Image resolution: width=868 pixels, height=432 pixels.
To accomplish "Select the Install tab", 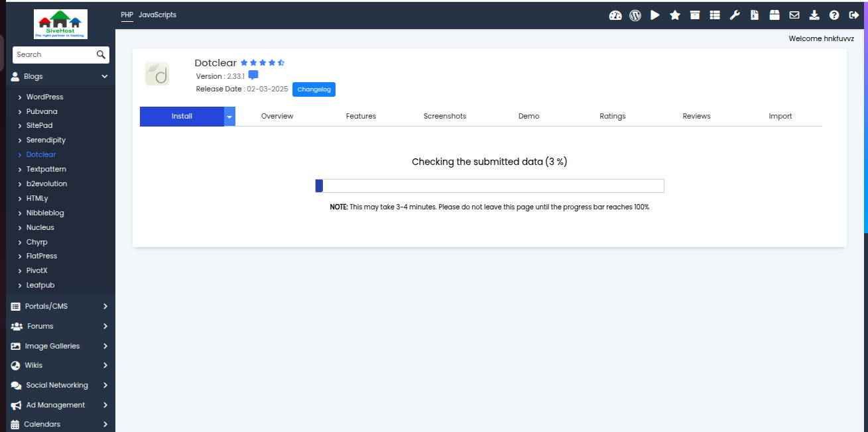I will click(x=182, y=117).
